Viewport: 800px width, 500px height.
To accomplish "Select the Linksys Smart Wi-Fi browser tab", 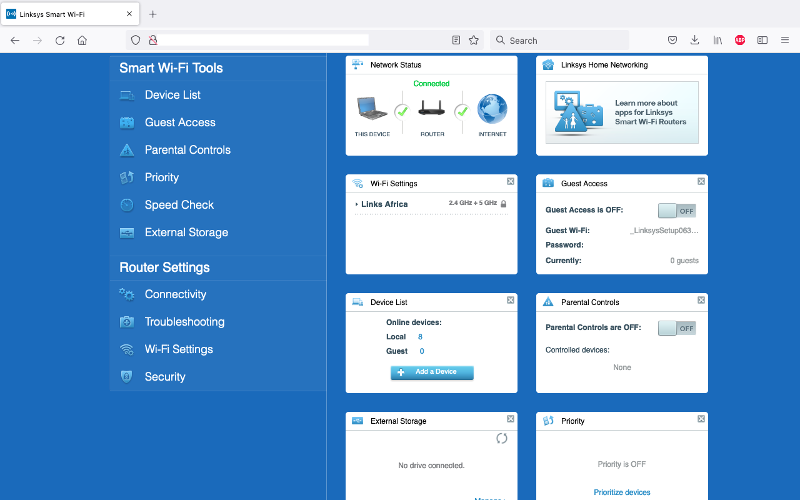I will (70, 14).
